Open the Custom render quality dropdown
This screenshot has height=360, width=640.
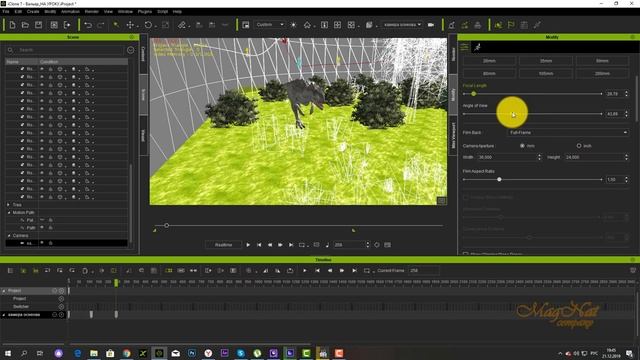point(269,25)
